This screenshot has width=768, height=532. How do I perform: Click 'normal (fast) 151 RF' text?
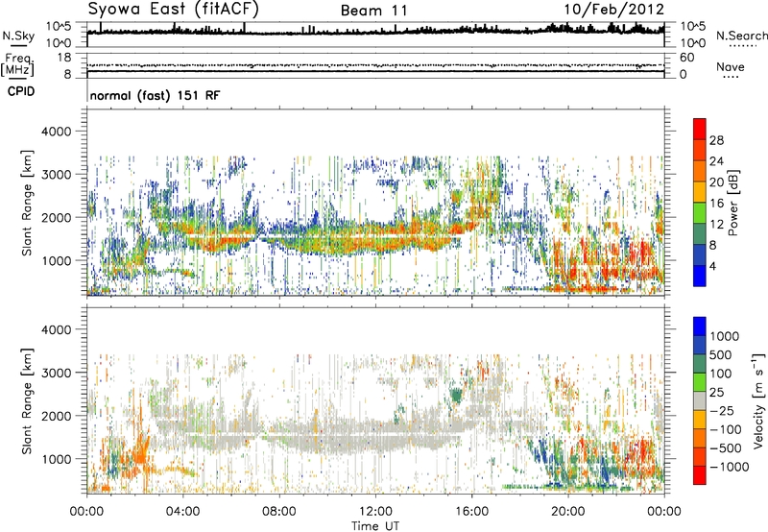(x=156, y=95)
